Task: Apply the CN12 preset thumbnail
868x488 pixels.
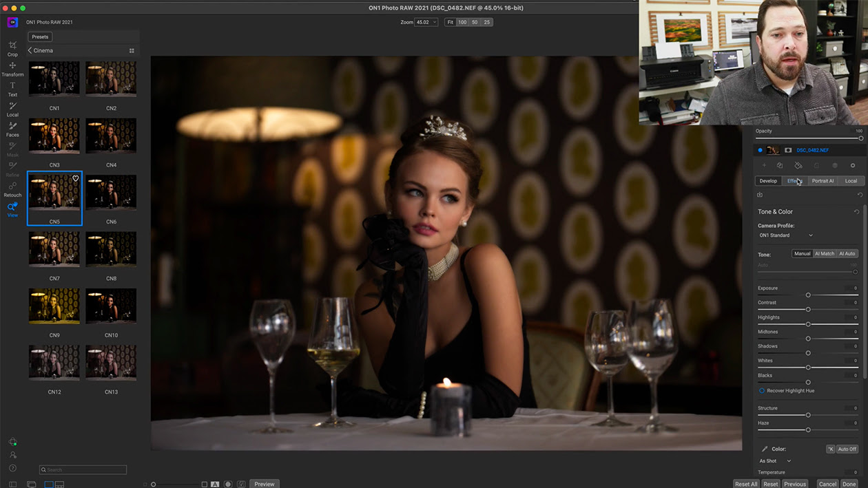Action: coord(54,363)
